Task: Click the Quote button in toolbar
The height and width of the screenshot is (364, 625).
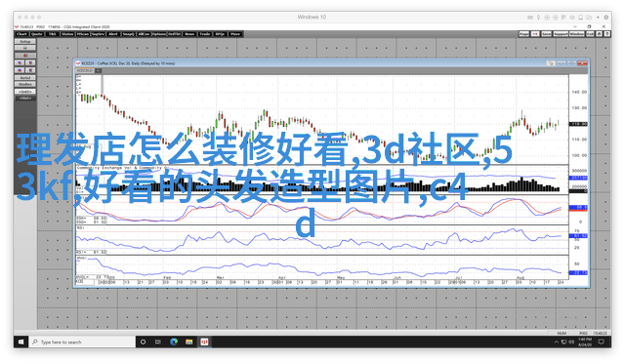Action: (37, 34)
